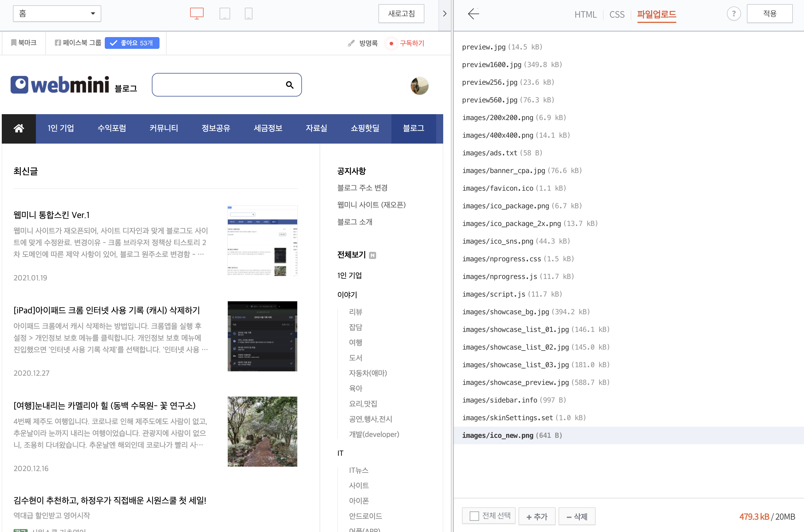Switch to the CSS tab
804x532 pixels.
[x=617, y=15]
